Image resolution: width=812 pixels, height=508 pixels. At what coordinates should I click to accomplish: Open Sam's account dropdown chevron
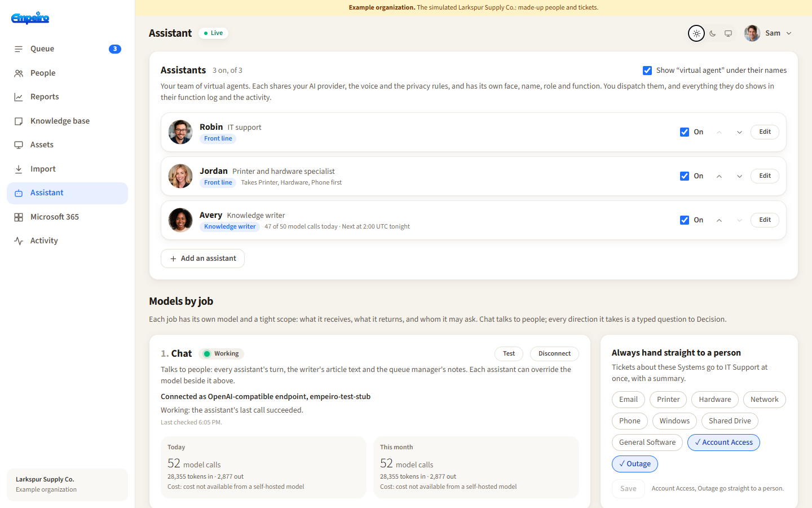tap(789, 33)
